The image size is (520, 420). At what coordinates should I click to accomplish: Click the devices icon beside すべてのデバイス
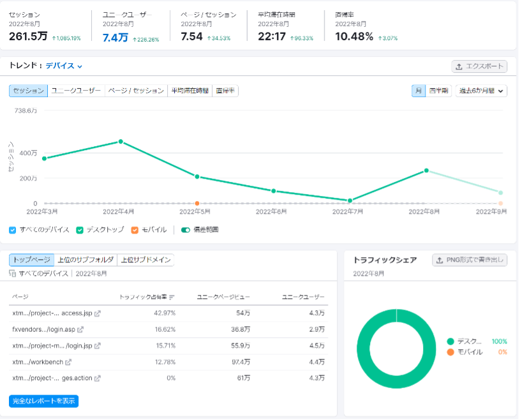click(13, 273)
